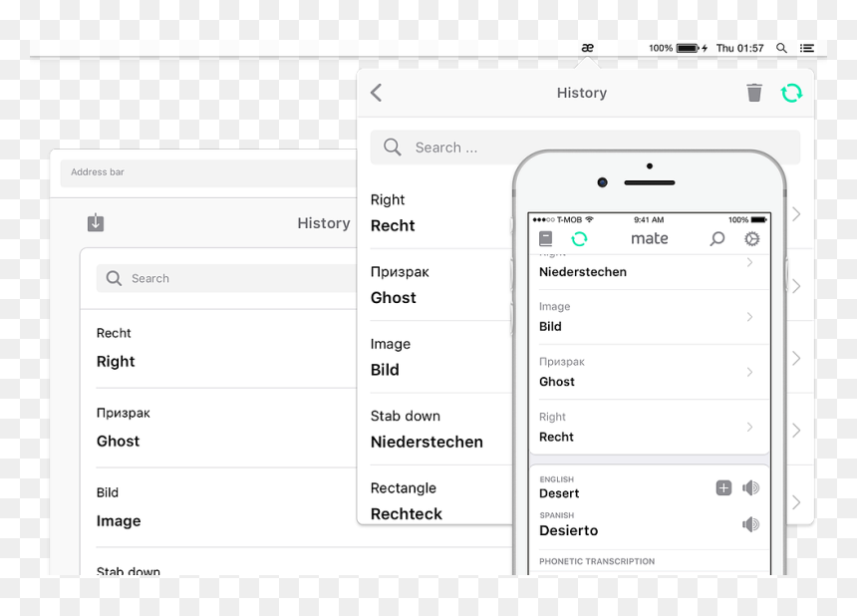Click the download icon in browser window
The image size is (857, 616).
tap(96, 222)
